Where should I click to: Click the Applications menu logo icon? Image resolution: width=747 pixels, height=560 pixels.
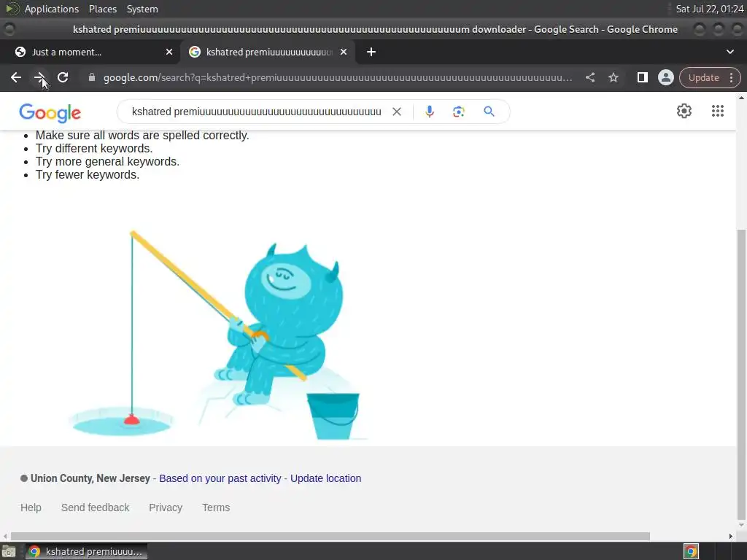[x=12, y=9]
